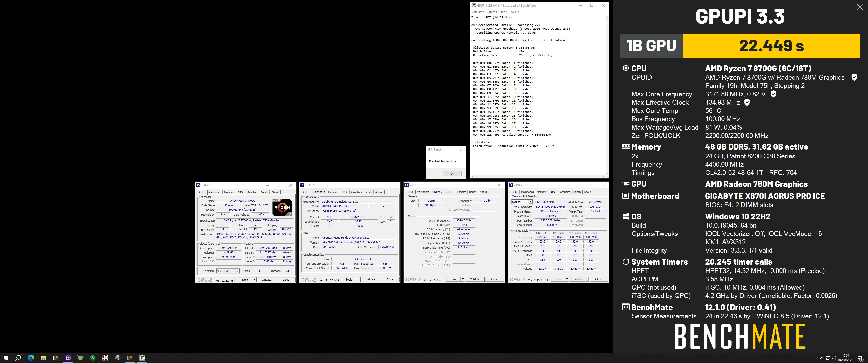Open the Submit menu in GPUPI

(x=492, y=12)
